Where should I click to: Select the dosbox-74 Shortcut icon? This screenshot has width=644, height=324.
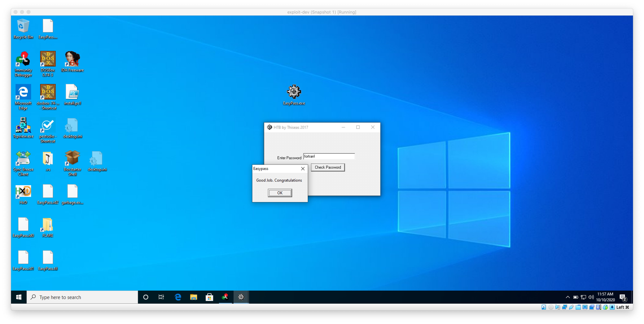pos(48,97)
